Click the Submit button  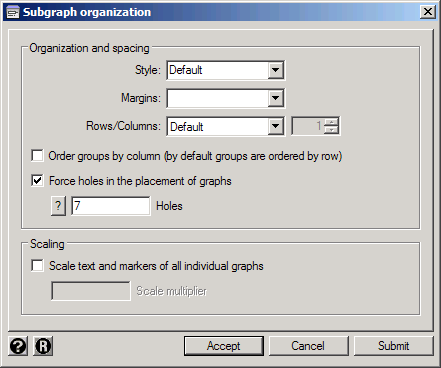click(393, 346)
